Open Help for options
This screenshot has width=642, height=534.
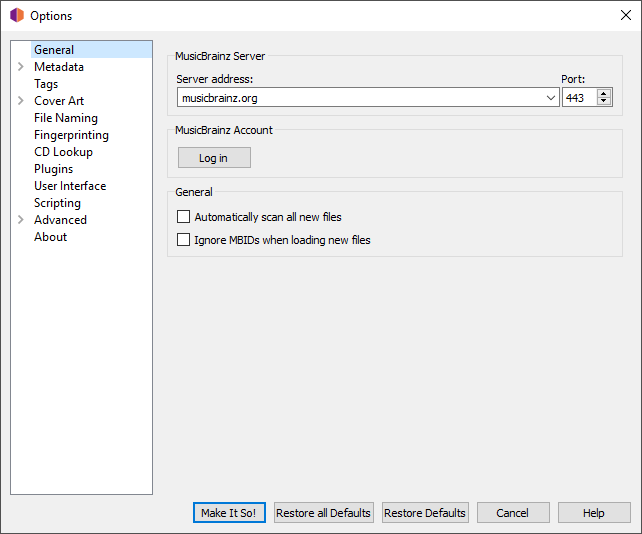594,512
